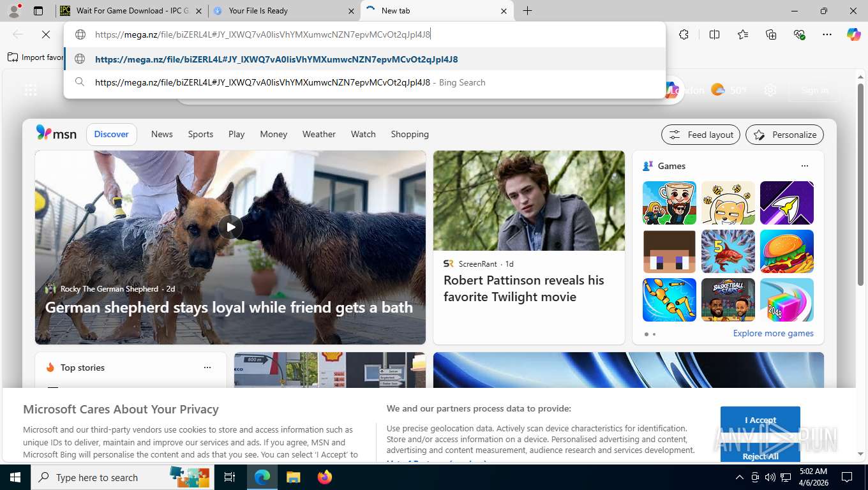Select the mega.nz URL suggestion
The width and height of the screenshot is (868, 490).
click(364, 59)
